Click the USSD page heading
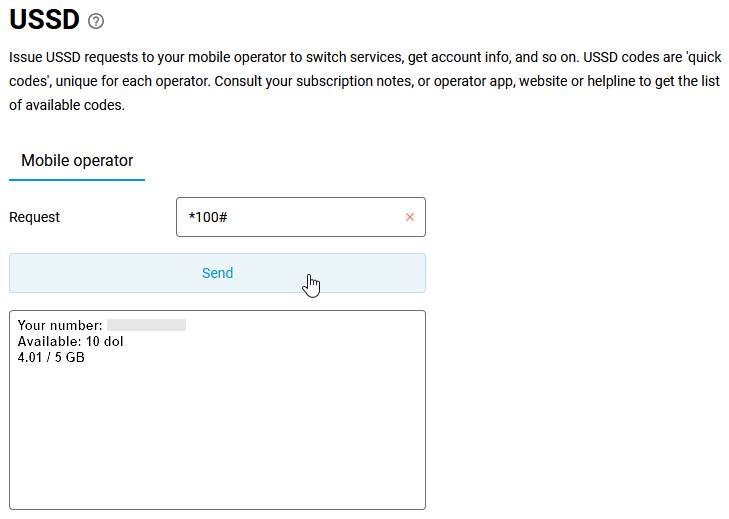729x519 pixels. (43, 20)
